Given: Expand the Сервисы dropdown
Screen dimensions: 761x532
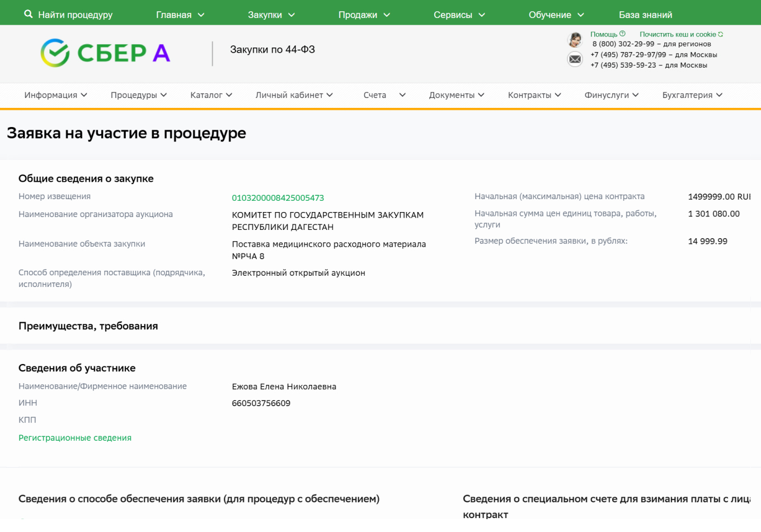Looking at the screenshot, I should tap(453, 15).
